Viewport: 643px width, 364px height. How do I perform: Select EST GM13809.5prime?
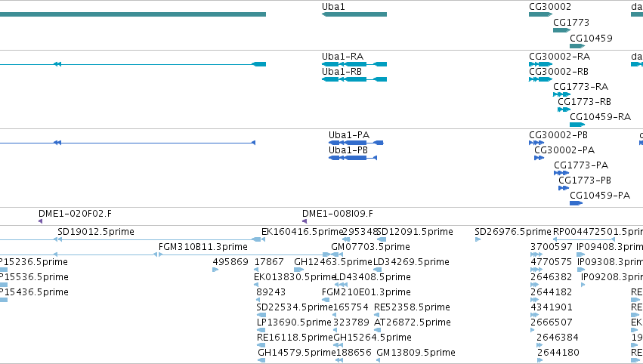[x=416, y=353]
